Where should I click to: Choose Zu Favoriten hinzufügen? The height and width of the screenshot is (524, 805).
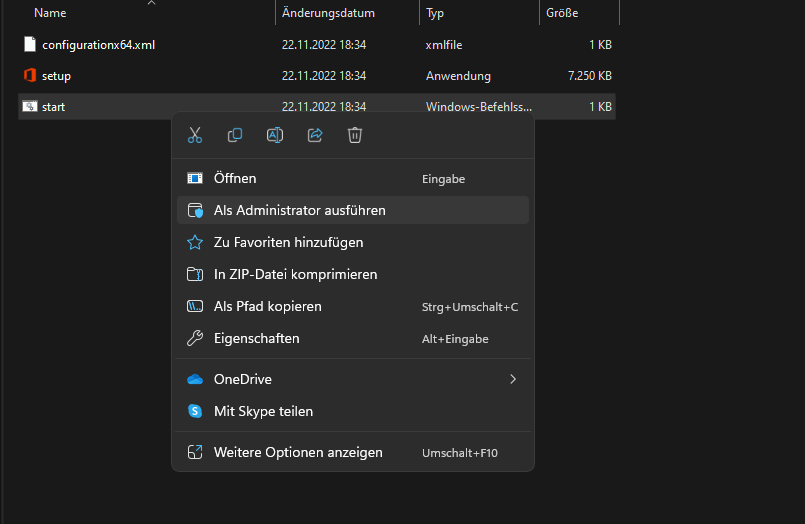[288, 242]
